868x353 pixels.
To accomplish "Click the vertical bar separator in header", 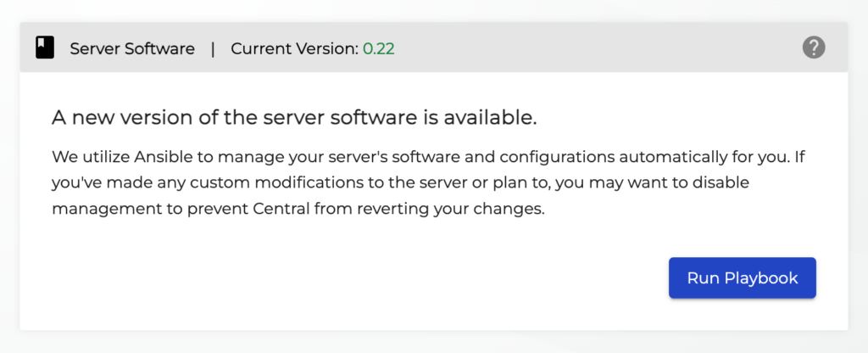I will pos(213,48).
